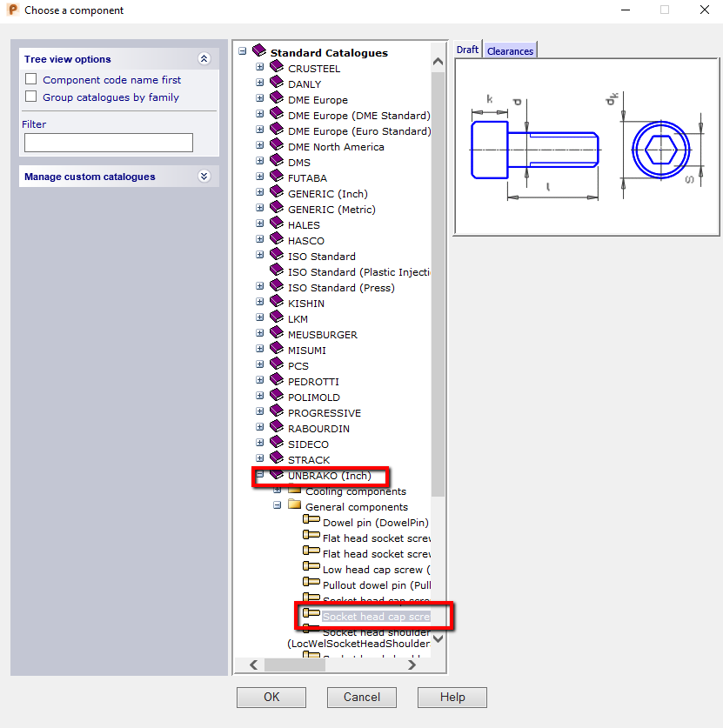The width and height of the screenshot is (723, 728).
Task: Expand the DME Europe tree node
Action: pyautogui.click(x=260, y=99)
